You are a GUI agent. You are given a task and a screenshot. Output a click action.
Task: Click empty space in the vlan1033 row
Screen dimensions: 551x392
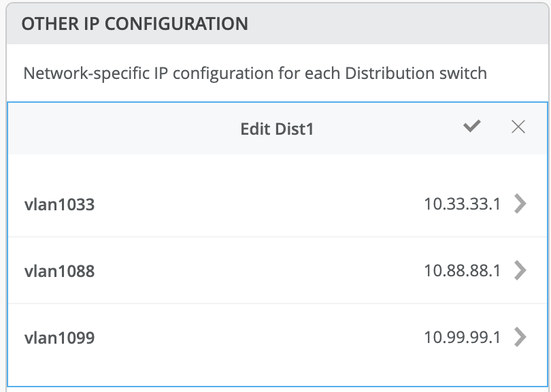coord(258,204)
